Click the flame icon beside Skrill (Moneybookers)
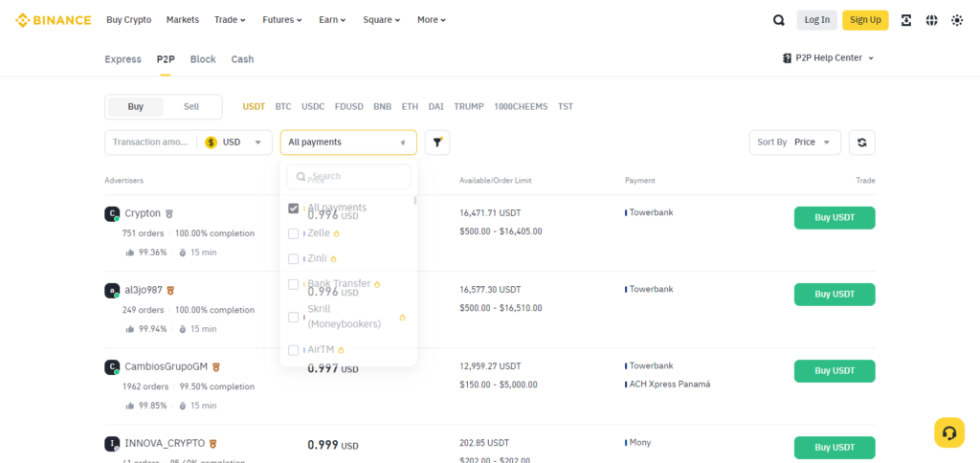 (402, 318)
